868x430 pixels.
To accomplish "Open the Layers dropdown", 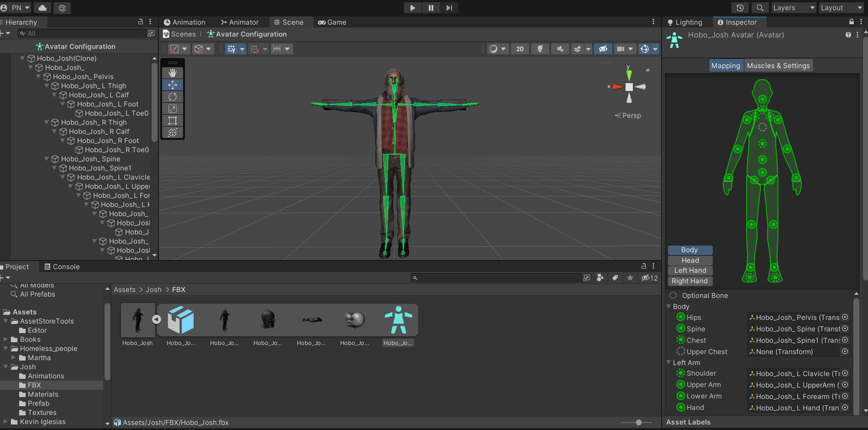I will (x=794, y=8).
